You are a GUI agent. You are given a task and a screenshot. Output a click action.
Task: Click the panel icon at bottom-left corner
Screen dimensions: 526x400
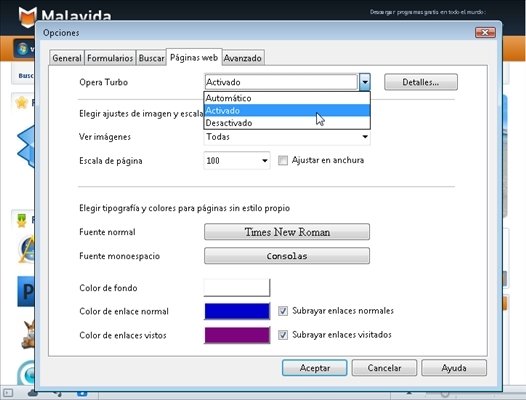click(8, 393)
